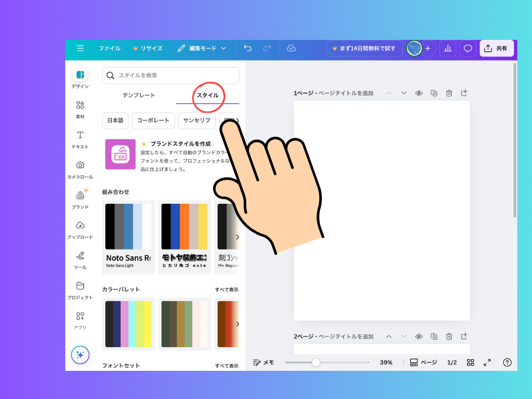Click the magic assistant sparkle button

coord(80,354)
